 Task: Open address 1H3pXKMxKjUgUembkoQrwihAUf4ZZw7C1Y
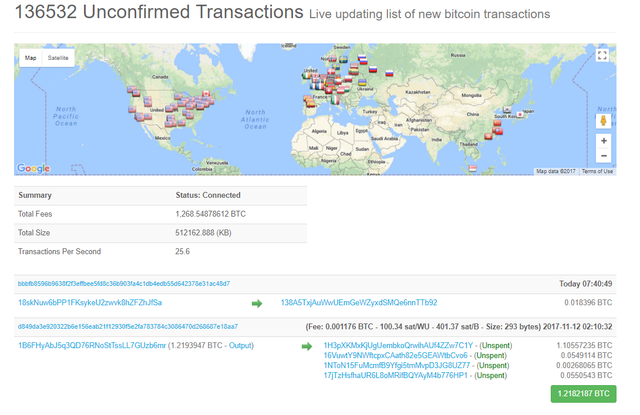398,346
